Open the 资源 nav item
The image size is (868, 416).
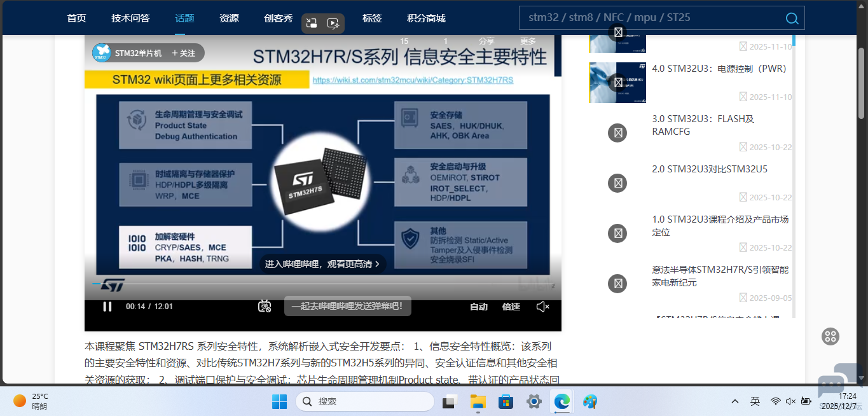click(229, 18)
